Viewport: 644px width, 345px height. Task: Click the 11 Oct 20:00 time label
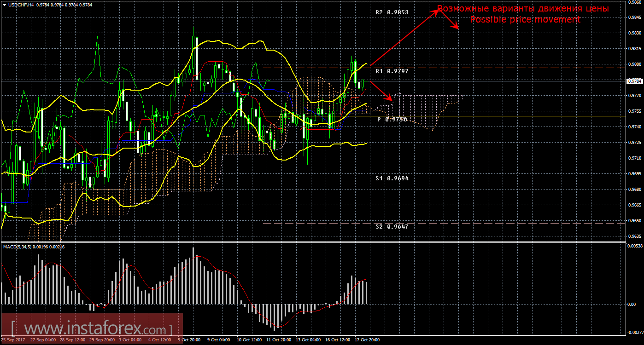[279, 340]
